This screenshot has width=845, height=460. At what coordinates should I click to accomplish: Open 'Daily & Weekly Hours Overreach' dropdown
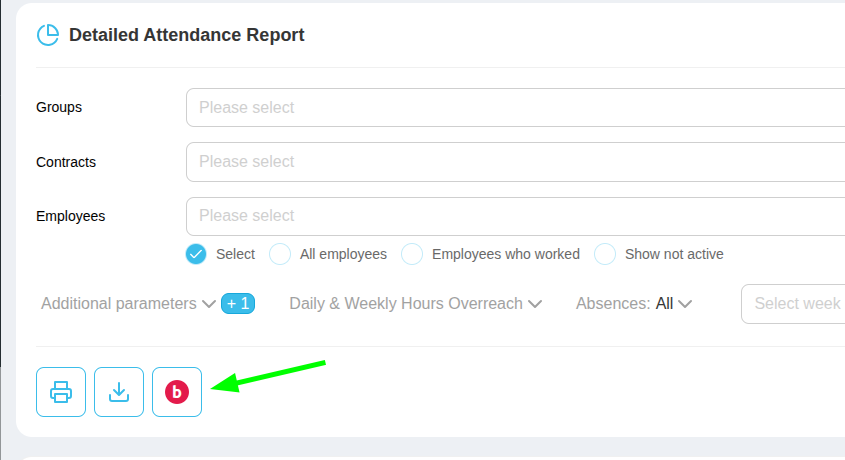click(415, 303)
